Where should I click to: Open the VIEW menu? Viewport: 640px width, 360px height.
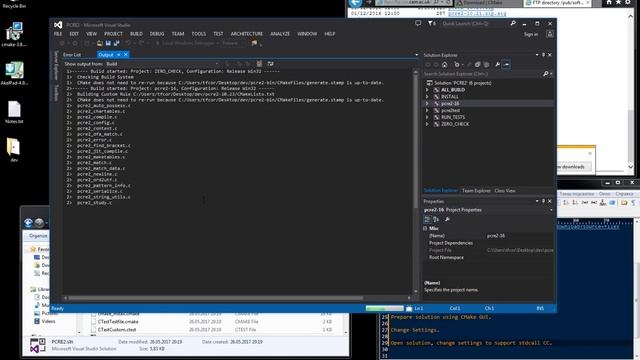[x=91, y=34]
